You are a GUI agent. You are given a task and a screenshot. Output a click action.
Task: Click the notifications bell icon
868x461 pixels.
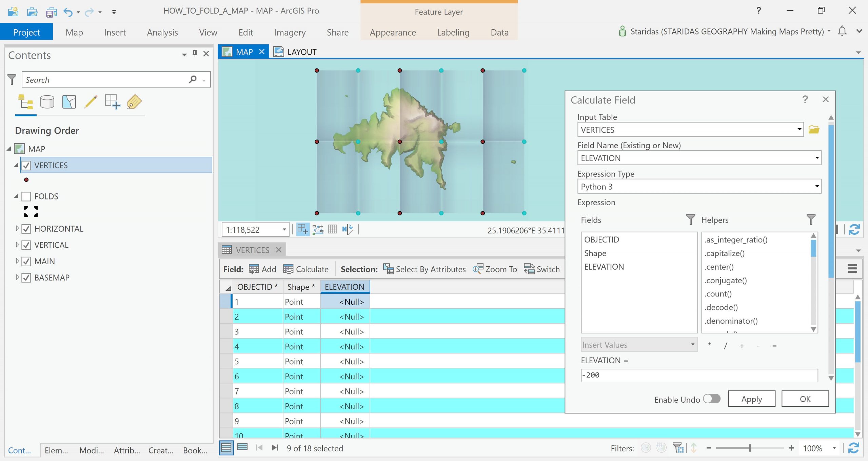click(x=842, y=31)
